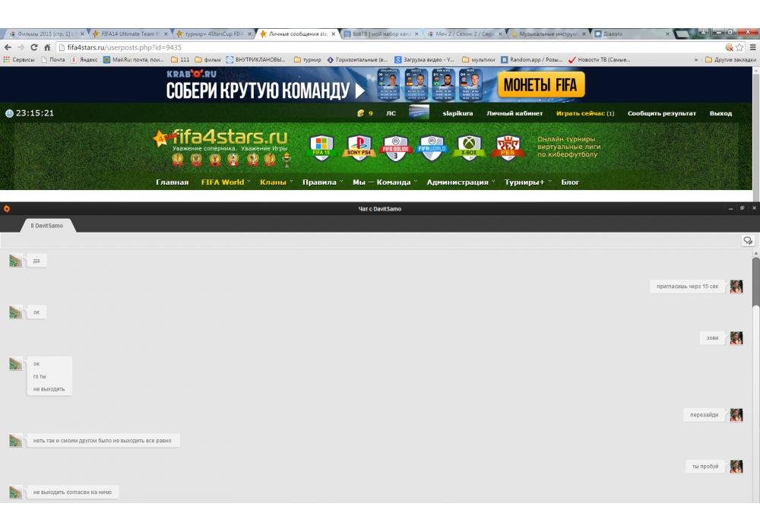Screen dimensions: 760x532
Task: Expand the Кланы menu
Action: coord(277,182)
